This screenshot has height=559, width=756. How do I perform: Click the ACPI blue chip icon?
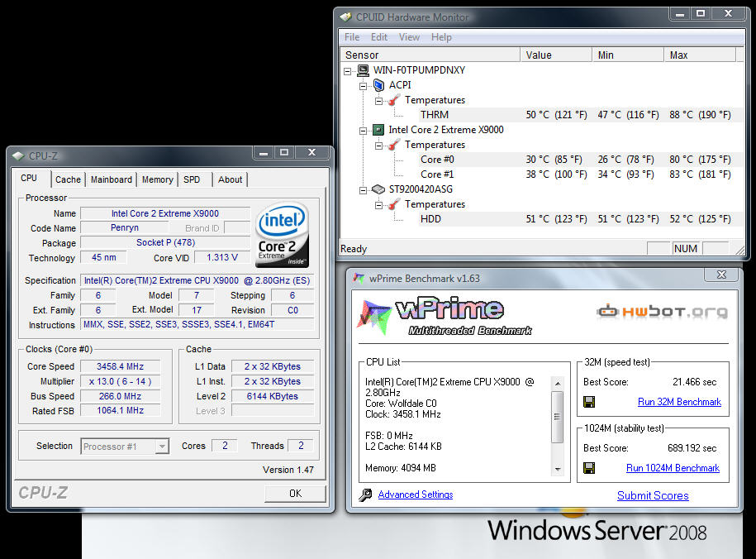click(379, 85)
